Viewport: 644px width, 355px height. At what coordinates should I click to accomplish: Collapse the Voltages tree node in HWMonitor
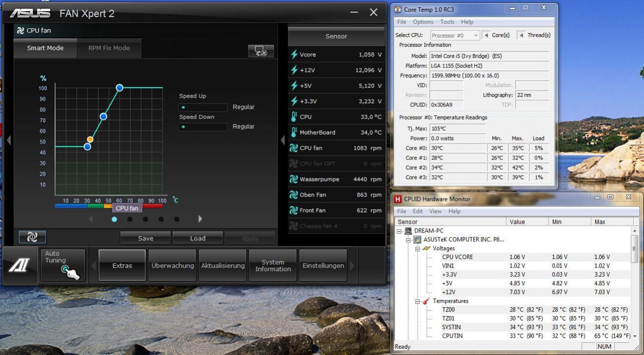click(418, 249)
